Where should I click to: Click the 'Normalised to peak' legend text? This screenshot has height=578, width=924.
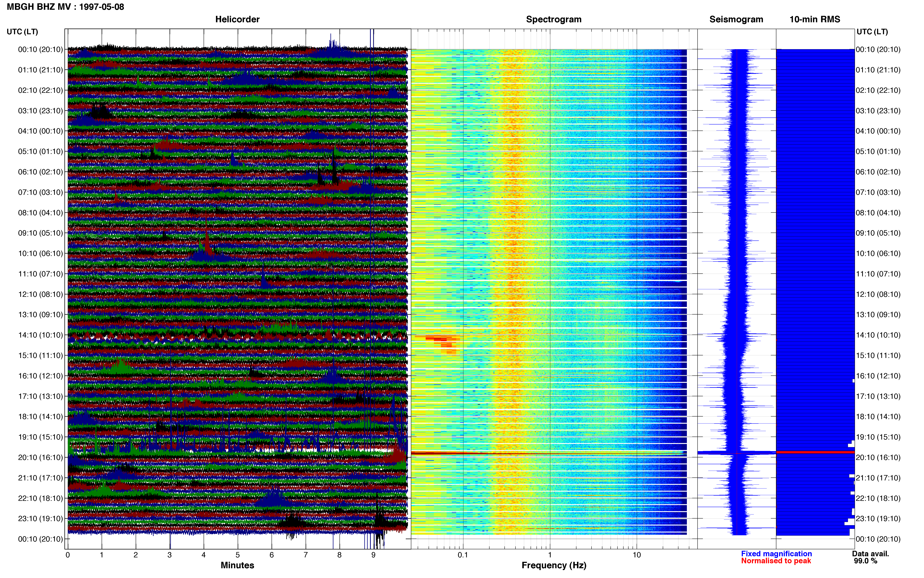(x=776, y=561)
